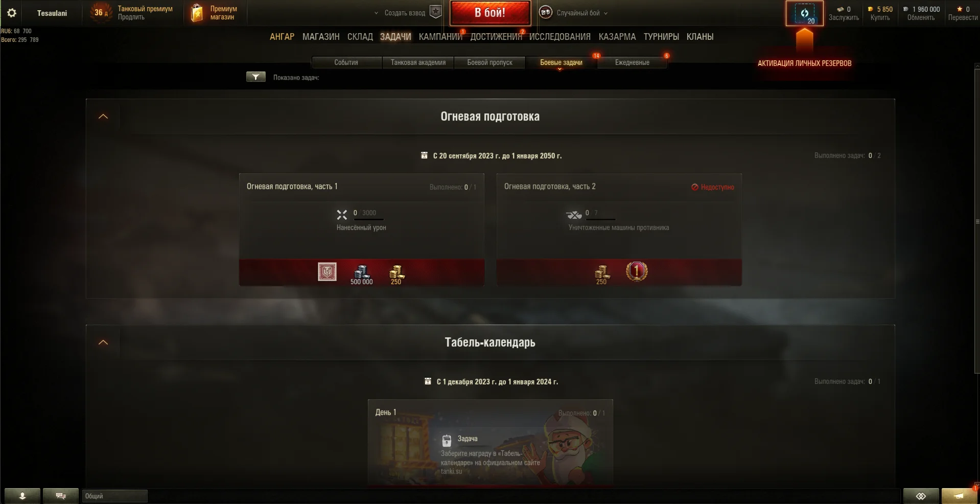Collapse the Огневая подготовка section
The image size is (980, 504).
[x=103, y=117]
